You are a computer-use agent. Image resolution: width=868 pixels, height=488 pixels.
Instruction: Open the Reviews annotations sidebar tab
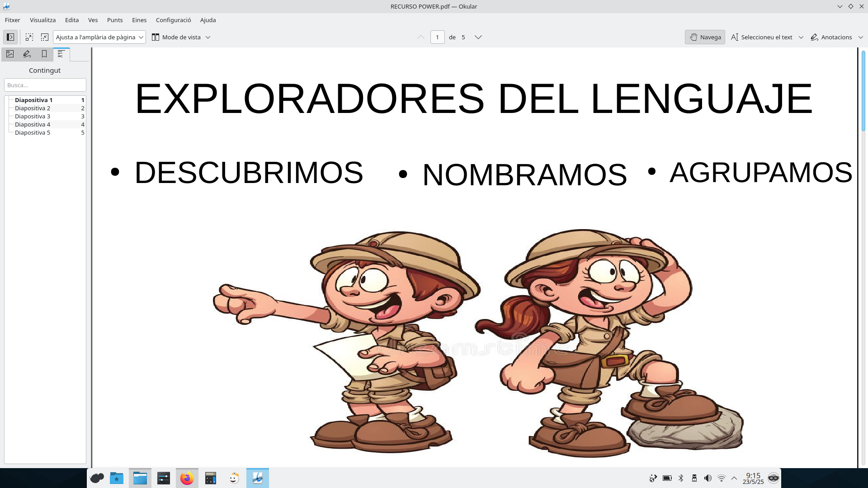click(x=27, y=54)
